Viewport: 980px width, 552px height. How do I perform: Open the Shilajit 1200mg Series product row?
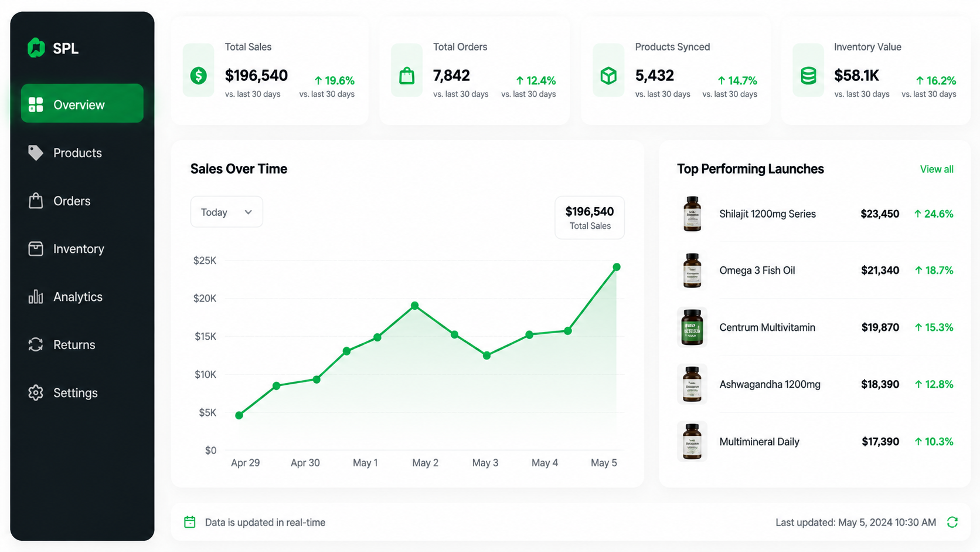click(815, 214)
